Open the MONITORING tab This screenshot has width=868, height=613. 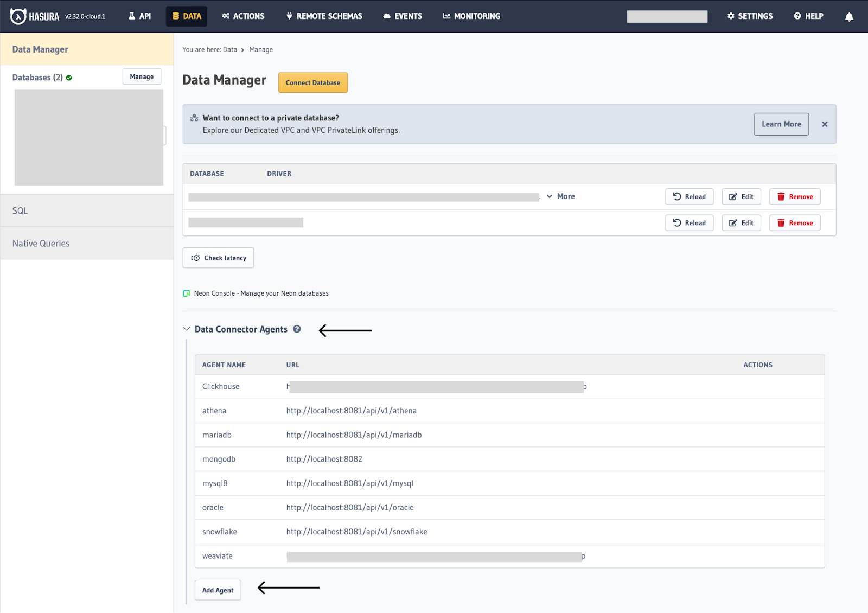(x=471, y=16)
